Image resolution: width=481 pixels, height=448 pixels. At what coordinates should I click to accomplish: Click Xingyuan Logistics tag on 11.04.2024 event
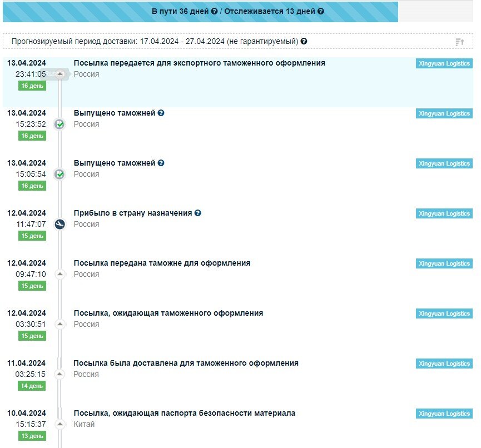pyautogui.click(x=444, y=364)
